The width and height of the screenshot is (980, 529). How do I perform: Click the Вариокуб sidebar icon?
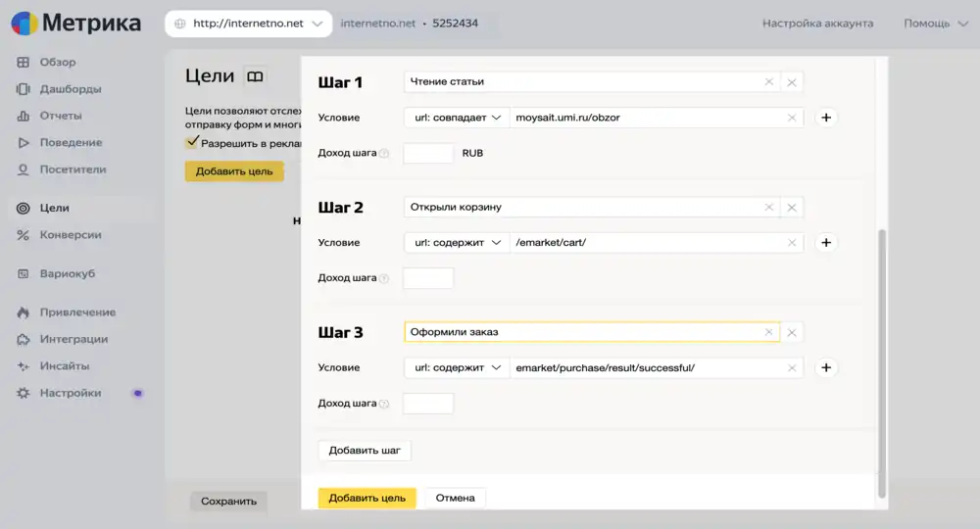click(24, 273)
